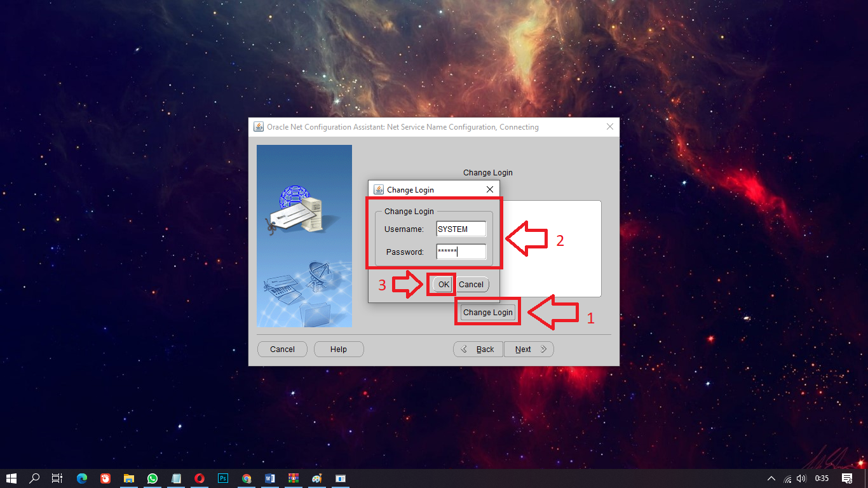Open Windows taskbar search

[35, 478]
